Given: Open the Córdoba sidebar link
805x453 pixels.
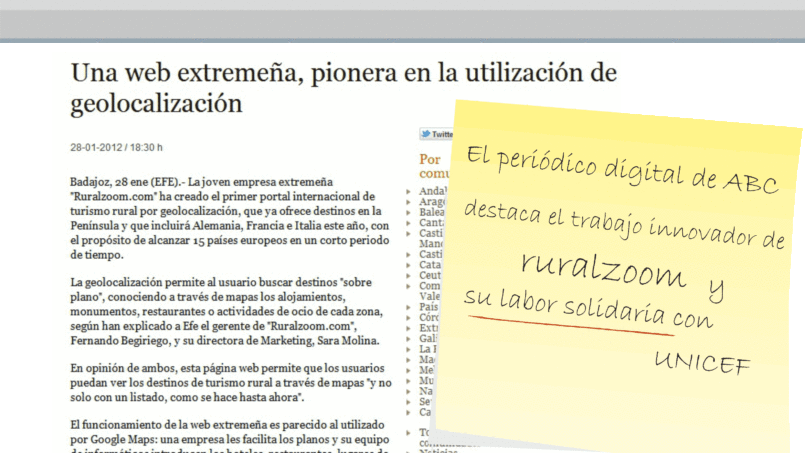Looking at the screenshot, I should pyautogui.click(x=432, y=318).
